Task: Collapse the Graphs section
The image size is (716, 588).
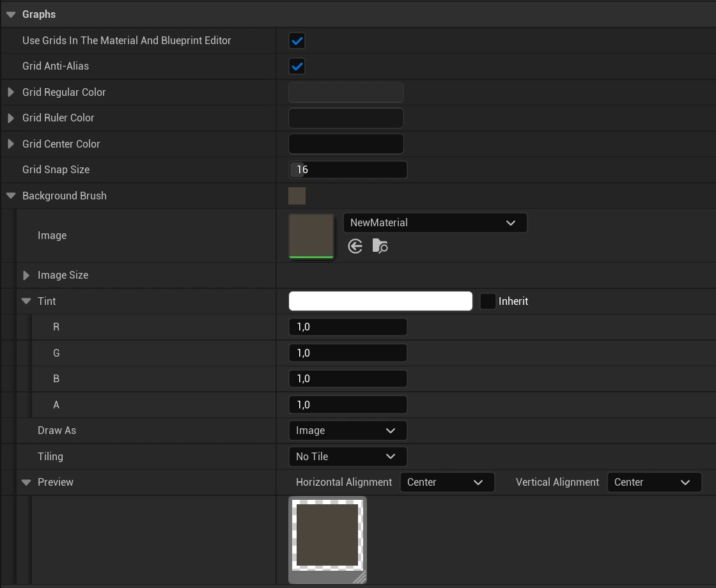Action: [11, 15]
